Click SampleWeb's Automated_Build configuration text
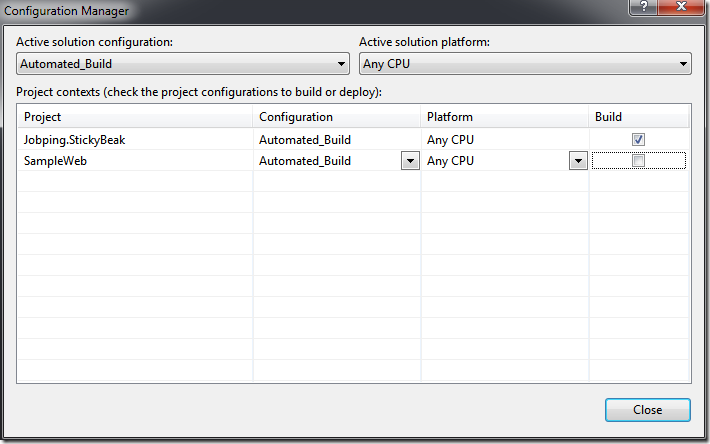The image size is (710, 444). point(305,161)
